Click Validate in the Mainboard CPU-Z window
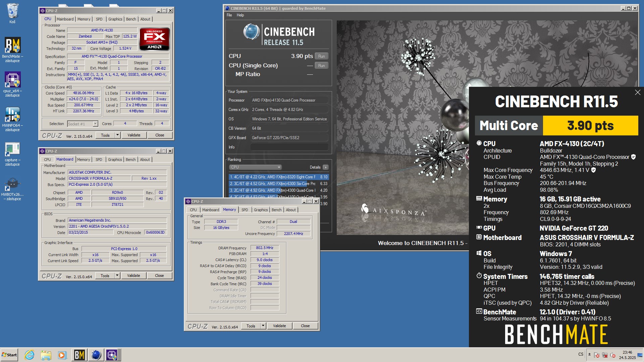 (133, 276)
